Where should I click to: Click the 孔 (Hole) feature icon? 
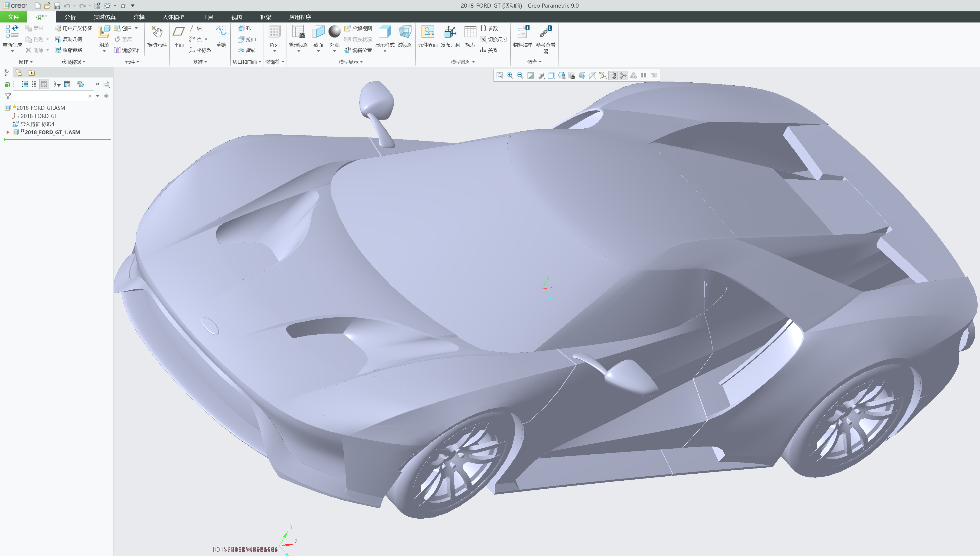[241, 29]
